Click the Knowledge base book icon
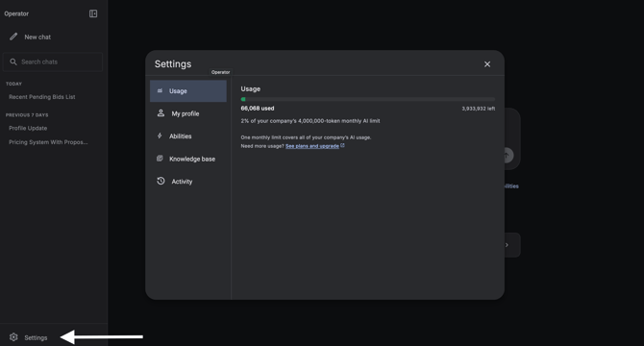The image size is (644, 346). point(160,159)
